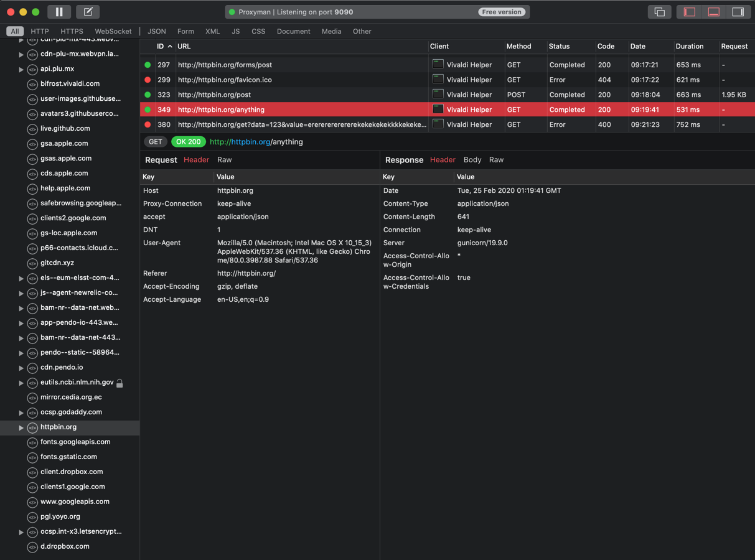Select the All filter tab

(x=15, y=31)
